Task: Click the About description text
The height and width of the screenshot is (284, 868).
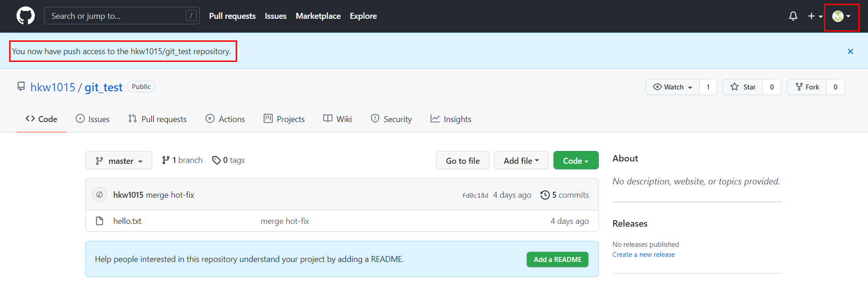Action: point(696,181)
